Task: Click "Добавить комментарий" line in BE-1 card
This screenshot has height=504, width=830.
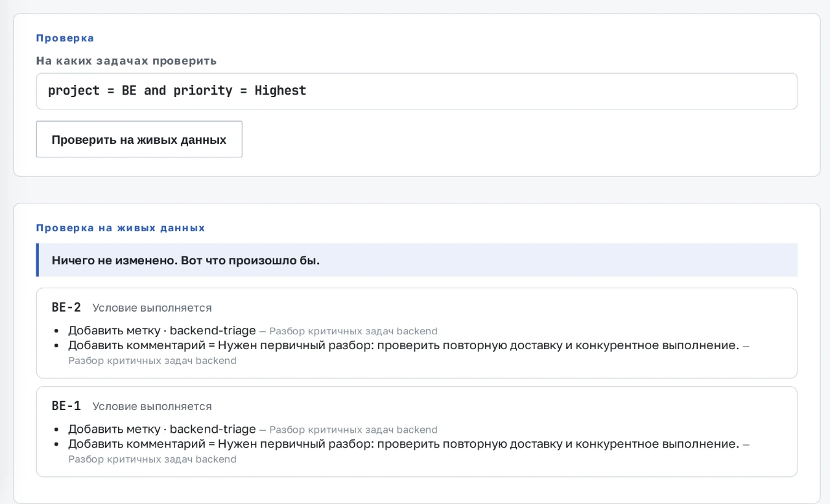Action: click(x=409, y=452)
